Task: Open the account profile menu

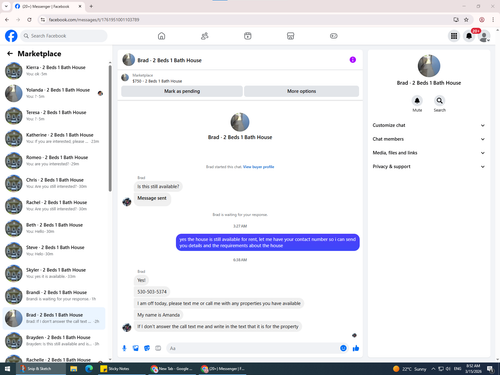Action: 484,36
